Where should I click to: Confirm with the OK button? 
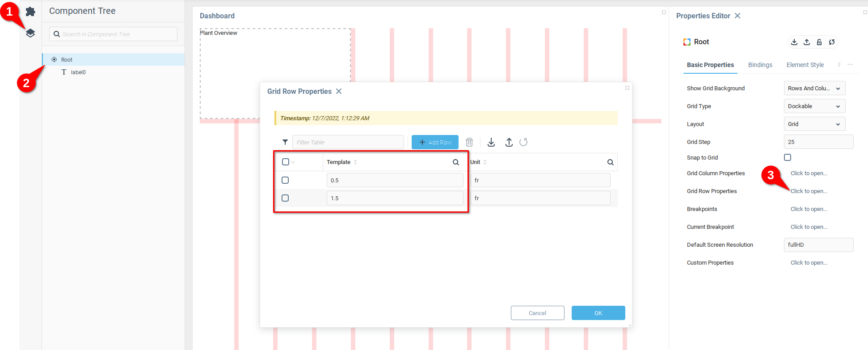coord(598,313)
